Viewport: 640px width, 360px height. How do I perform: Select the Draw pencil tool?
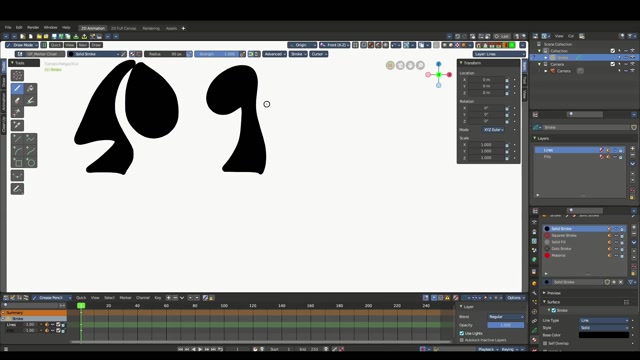tap(17, 89)
